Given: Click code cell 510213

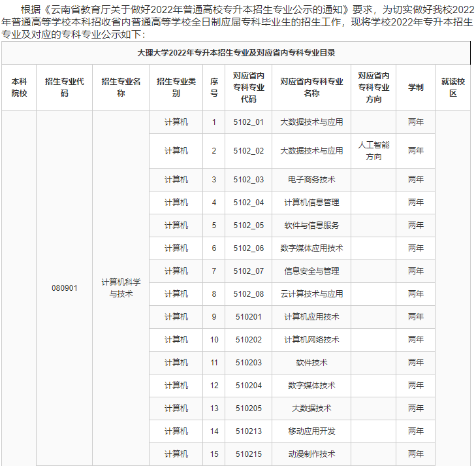Looking at the screenshot, I should (249, 431).
